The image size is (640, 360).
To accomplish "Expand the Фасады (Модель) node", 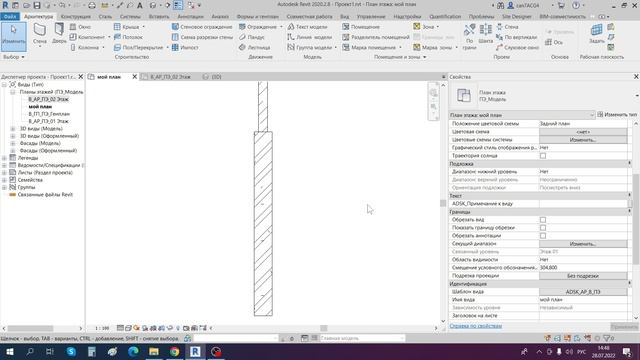I will point(13,143).
